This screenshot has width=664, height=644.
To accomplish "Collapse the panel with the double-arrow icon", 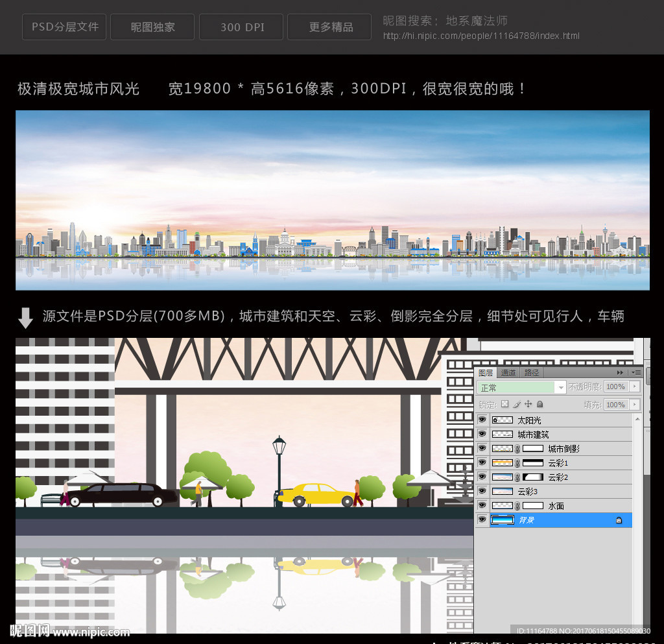I will point(620,373).
